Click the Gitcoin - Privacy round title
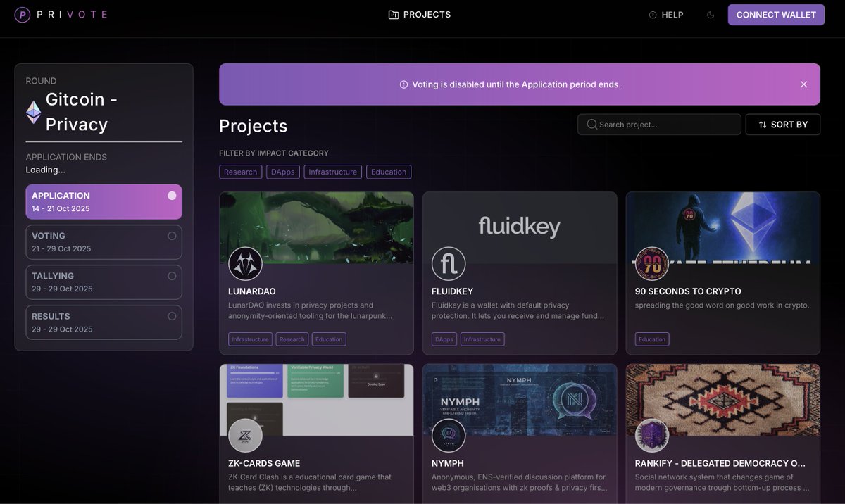 (x=81, y=112)
